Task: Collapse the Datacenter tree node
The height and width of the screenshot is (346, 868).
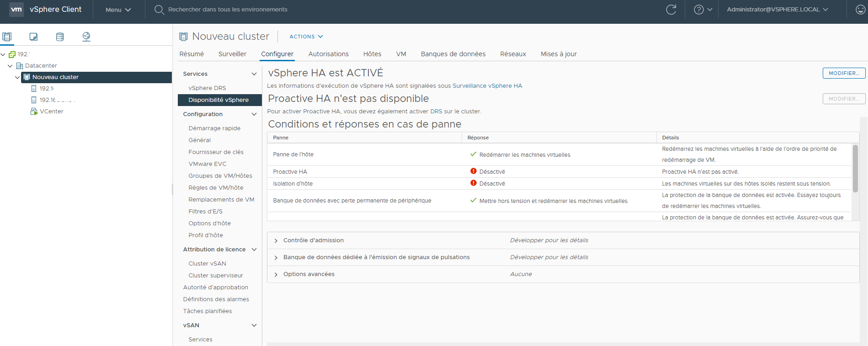Action: point(10,66)
